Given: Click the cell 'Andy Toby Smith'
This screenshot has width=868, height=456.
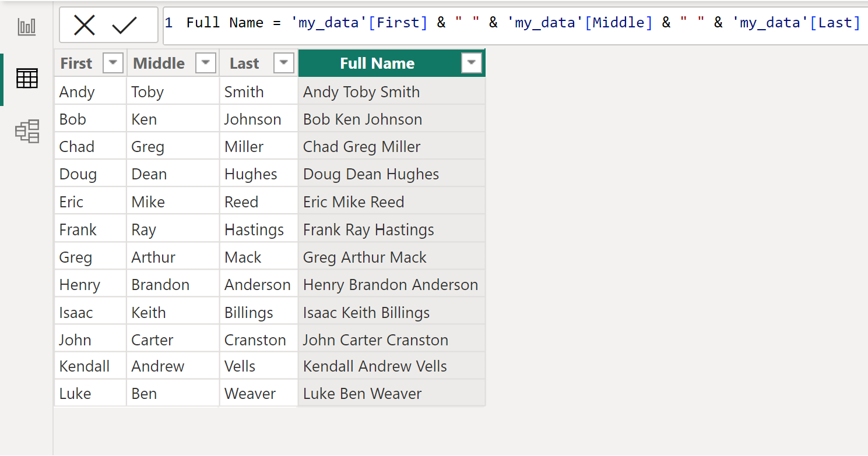Looking at the screenshot, I should (392, 91).
